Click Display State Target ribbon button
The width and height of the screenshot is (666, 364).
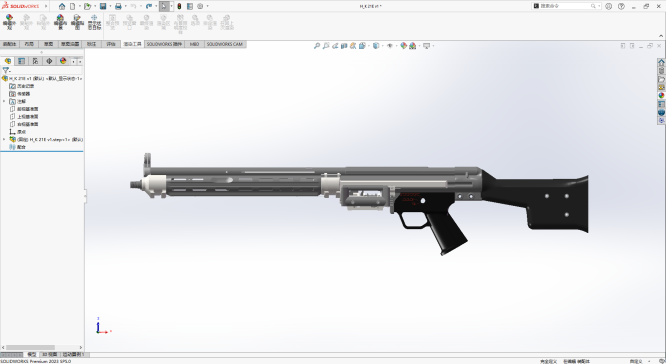click(x=94, y=22)
